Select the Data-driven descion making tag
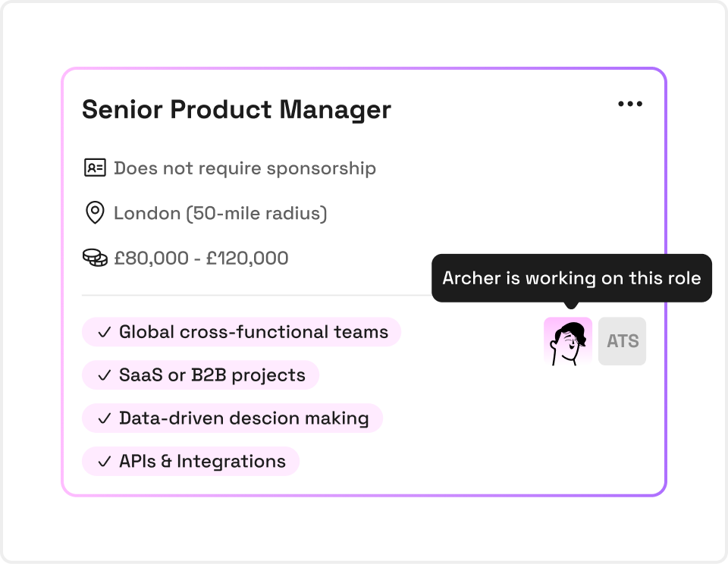Screen dimensions: 728x564 (x=232, y=418)
